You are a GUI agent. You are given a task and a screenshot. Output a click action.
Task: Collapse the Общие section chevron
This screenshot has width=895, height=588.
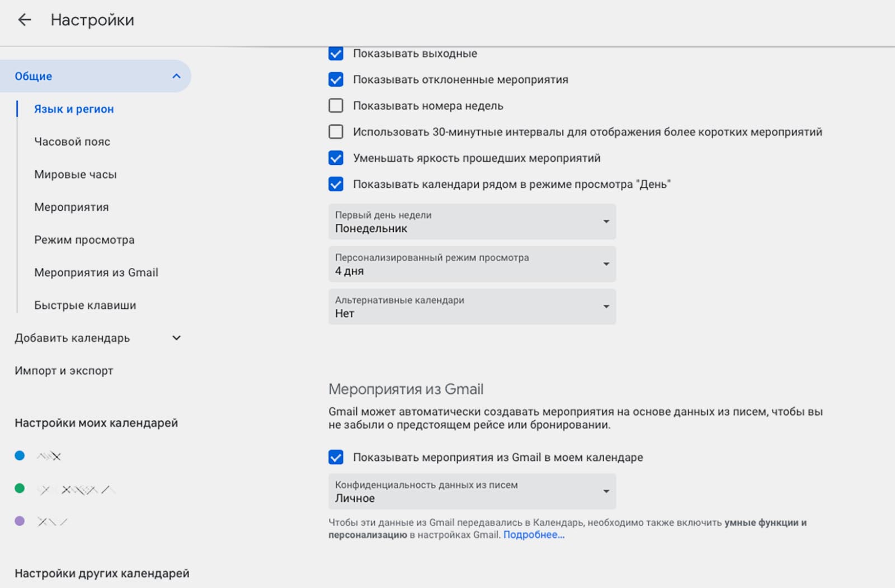176,76
